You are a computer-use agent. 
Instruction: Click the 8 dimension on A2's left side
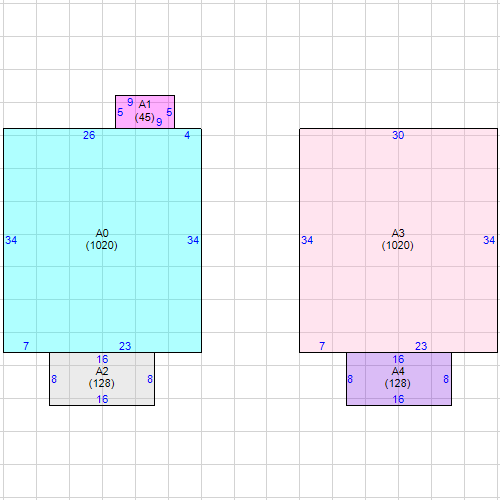coord(54,379)
